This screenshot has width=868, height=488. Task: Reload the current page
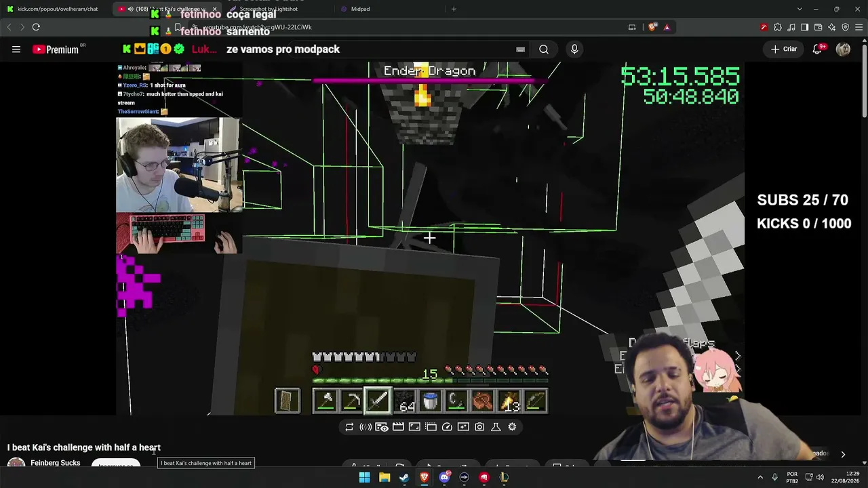click(36, 27)
